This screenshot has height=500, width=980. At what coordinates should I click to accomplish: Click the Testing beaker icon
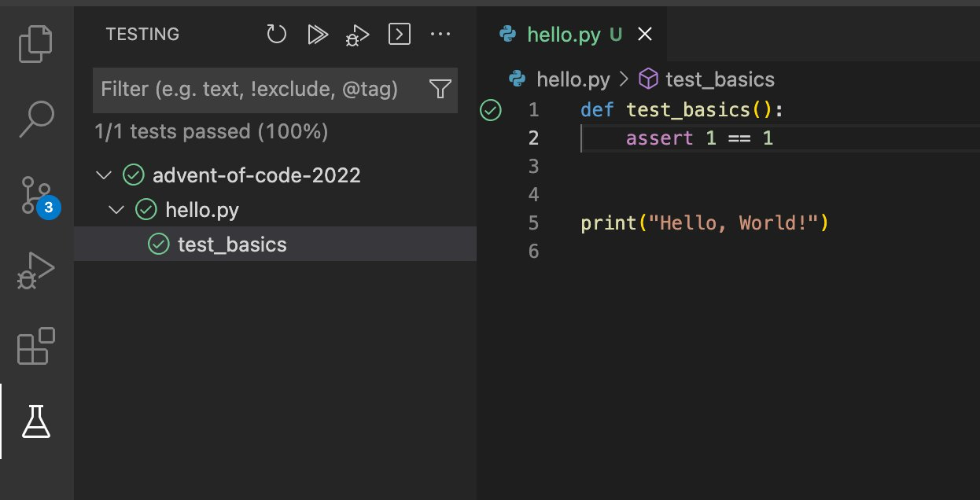[37, 422]
